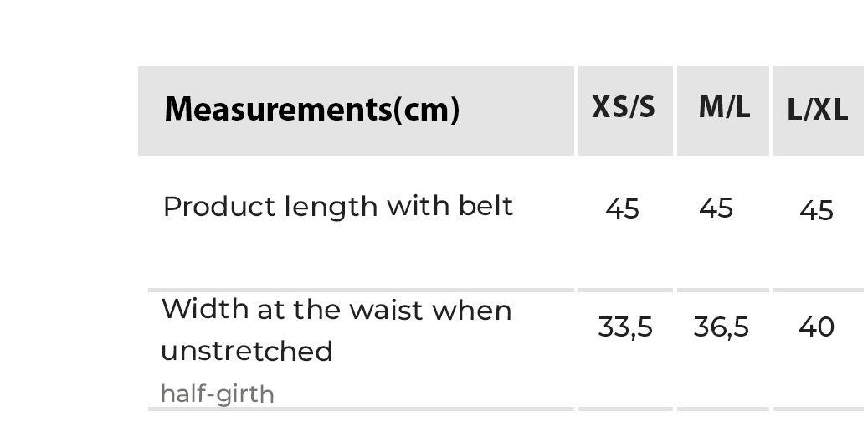The width and height of the screenshot is (868, 427).
Task: Click the 40 waist width value
Action: point(816,327)
